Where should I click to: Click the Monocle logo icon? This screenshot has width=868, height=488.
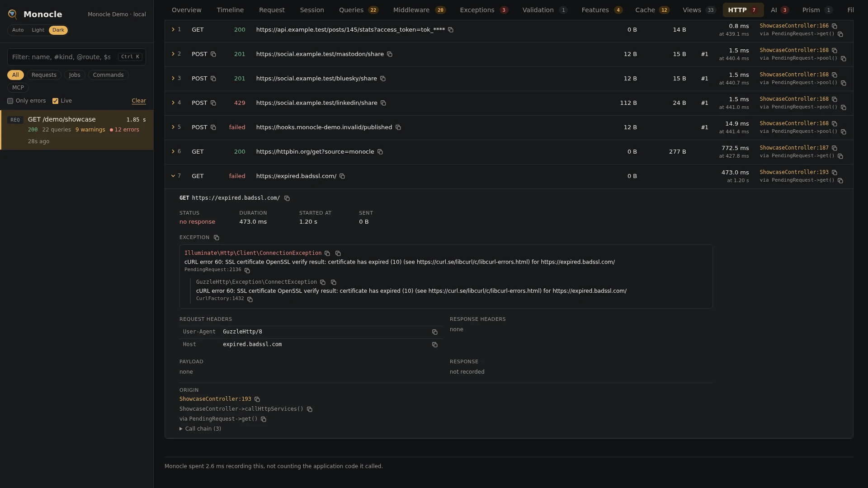point(13,14)
